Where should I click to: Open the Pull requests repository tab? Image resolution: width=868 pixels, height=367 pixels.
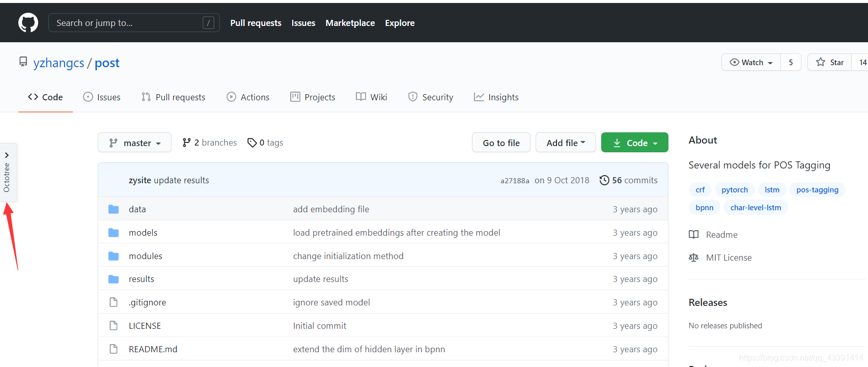point(174,97)
